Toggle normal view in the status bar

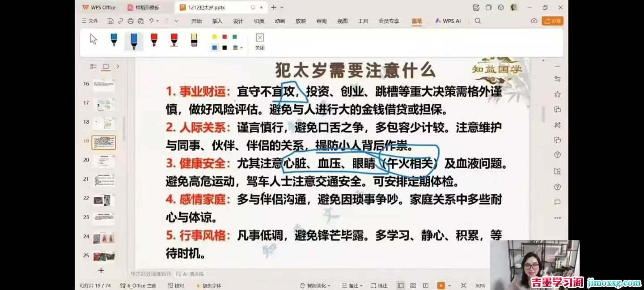pyautogui.click(x=401, y=285)
